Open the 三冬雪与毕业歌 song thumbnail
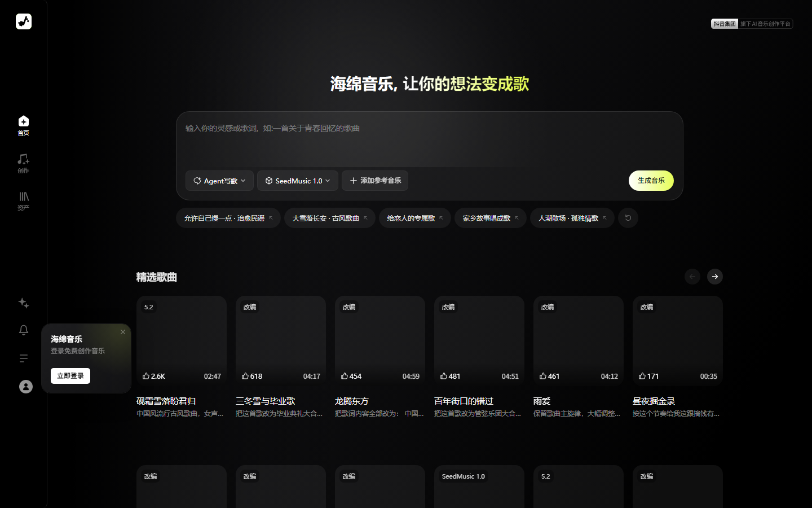812x508 pixels. [x=281, y=341]
